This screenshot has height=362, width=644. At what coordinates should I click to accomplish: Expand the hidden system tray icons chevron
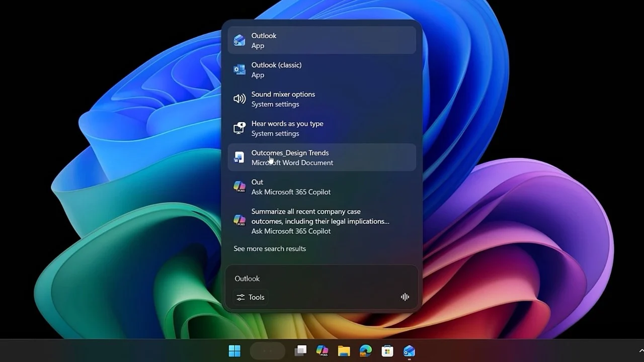coord(641,350)
